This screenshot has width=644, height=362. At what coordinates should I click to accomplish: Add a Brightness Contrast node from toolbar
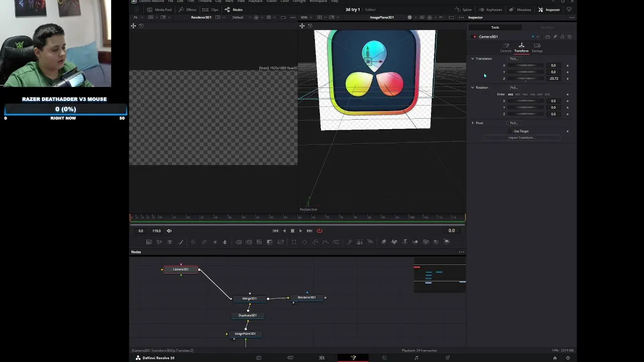coord(215,242)
